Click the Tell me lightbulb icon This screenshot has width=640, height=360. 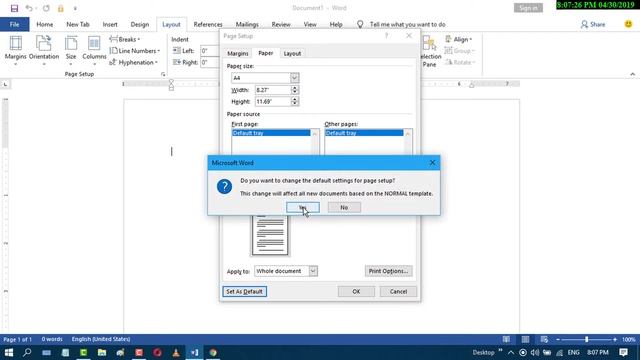360,24
